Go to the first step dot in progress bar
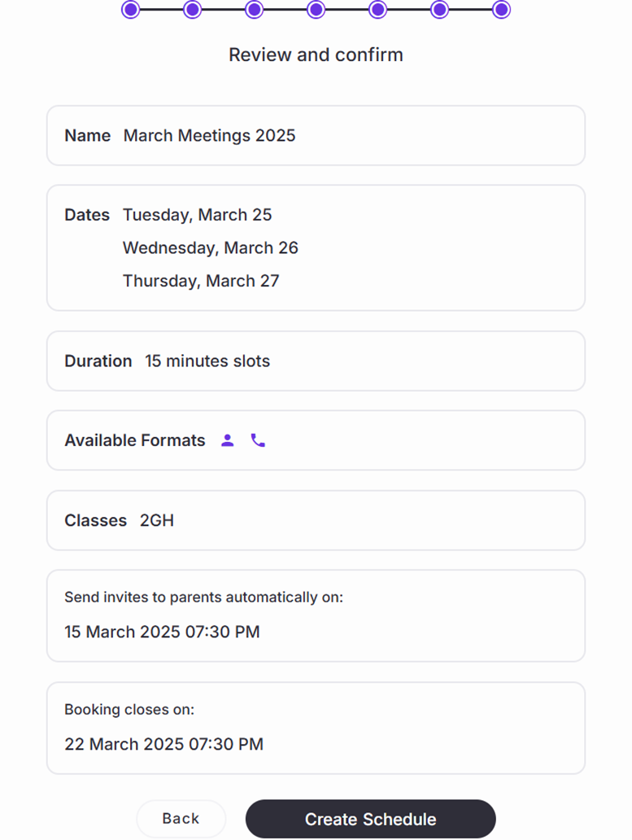The height and width of the screenshot is (840, 632). [x=130, y=10]
